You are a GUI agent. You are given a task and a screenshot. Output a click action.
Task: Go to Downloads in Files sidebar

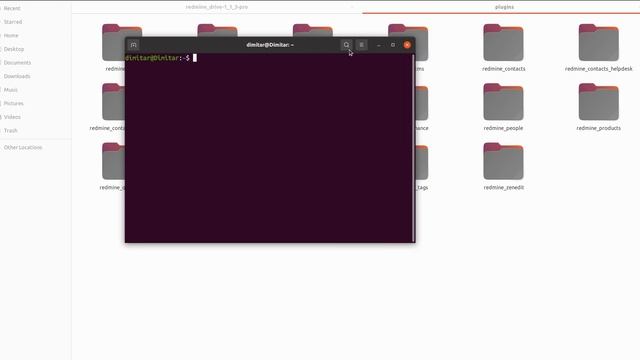click(17, 76)
